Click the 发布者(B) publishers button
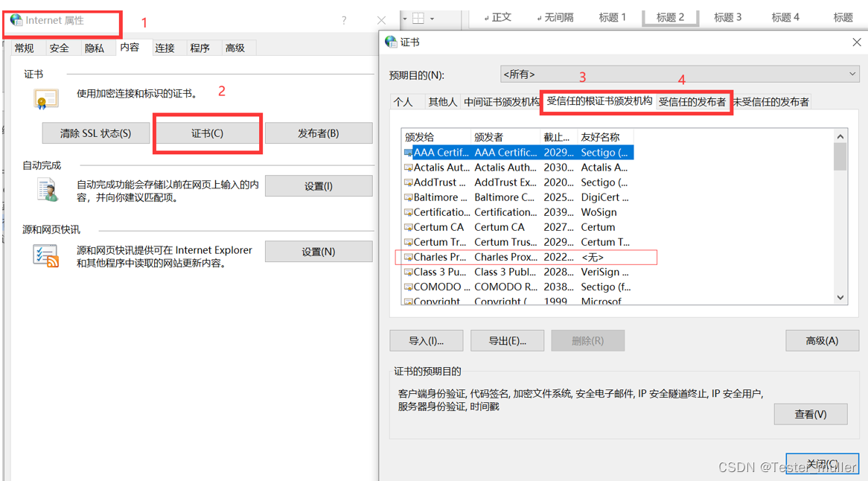The width and height of the screenshot is (868, 481). 319,133
